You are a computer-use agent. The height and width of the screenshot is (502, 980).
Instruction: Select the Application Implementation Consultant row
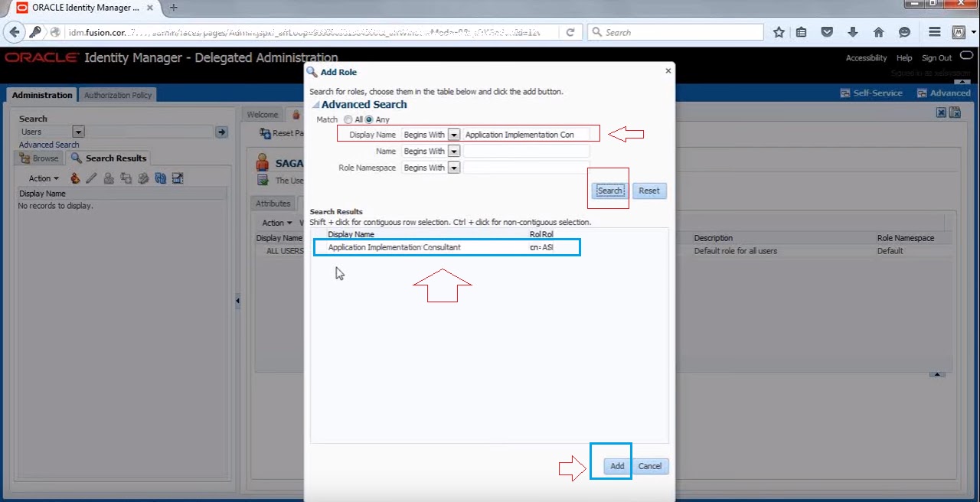447,247
